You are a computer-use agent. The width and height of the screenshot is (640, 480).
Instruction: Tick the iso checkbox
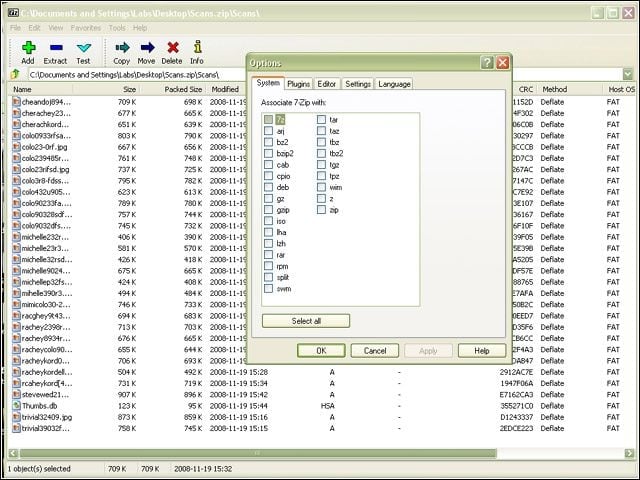(268, 221)
